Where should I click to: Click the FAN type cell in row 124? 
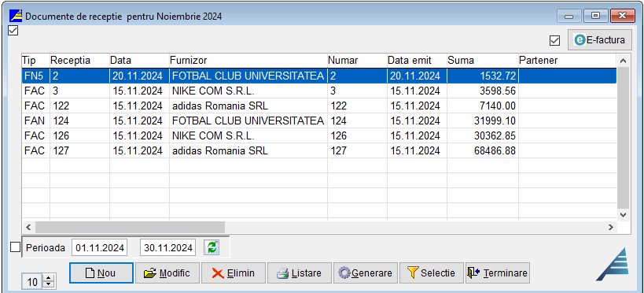35,121
